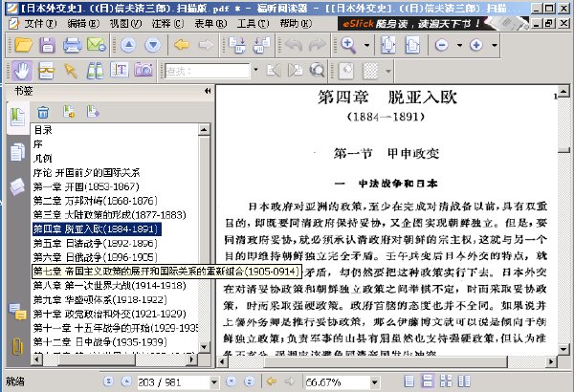Delete bookmark with the trash icon
This screenshot has height=392, width=574.
[43, 113]
